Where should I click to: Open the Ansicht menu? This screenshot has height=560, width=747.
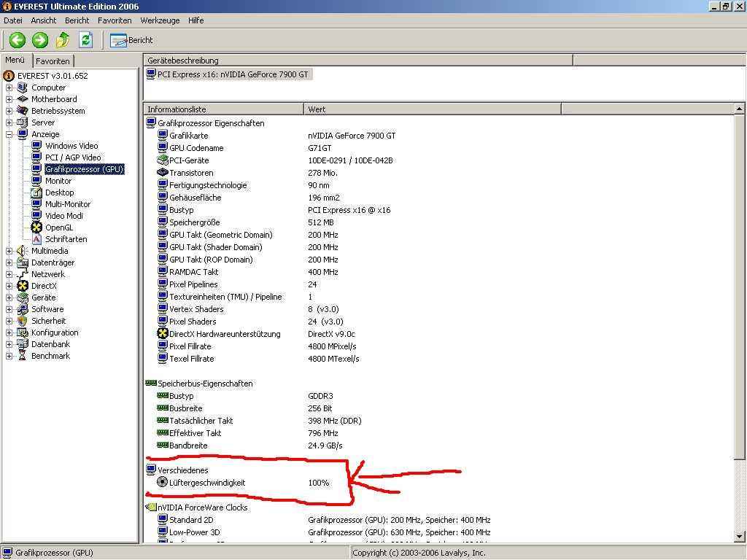(43, 20)
